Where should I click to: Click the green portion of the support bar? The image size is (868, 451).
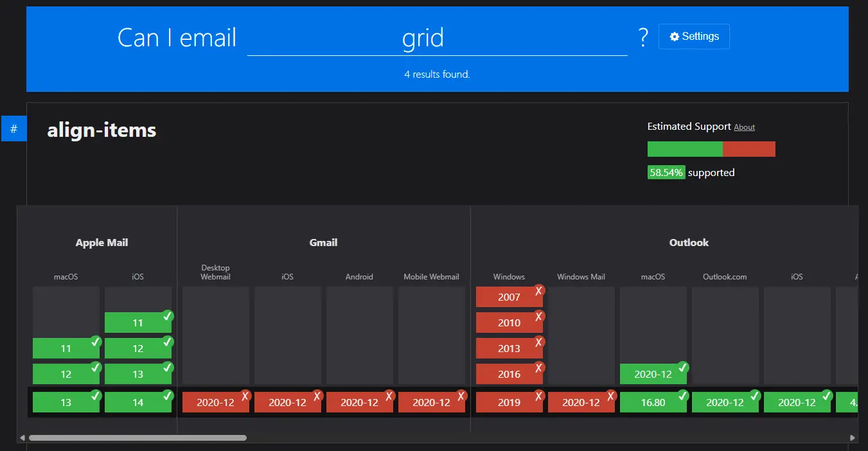pos(685,149)
